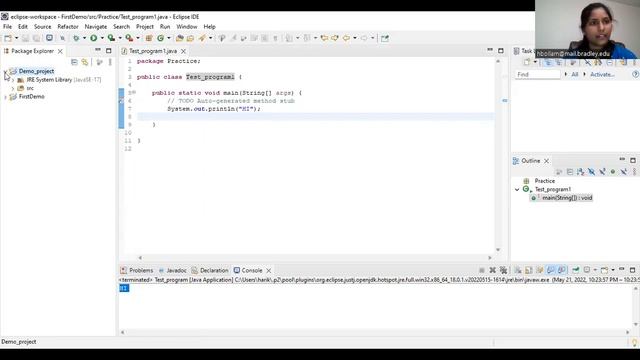Image resolution: width=640 pixels, height=360 pixels.
Task: Click the Search flashlight toolbar icon
Action: tap(202, 38)
